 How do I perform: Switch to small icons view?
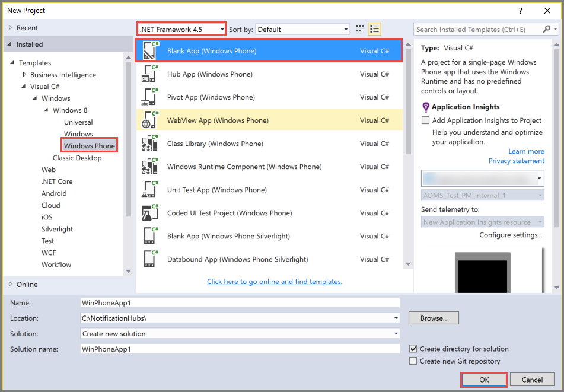click(359, 28)
